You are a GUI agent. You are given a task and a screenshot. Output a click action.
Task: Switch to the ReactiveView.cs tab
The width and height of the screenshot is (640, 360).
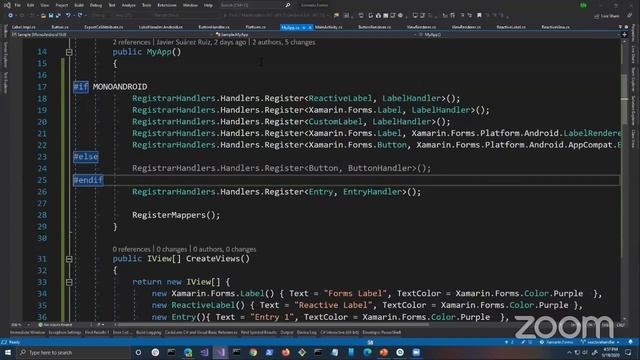[x=555, y=27]
